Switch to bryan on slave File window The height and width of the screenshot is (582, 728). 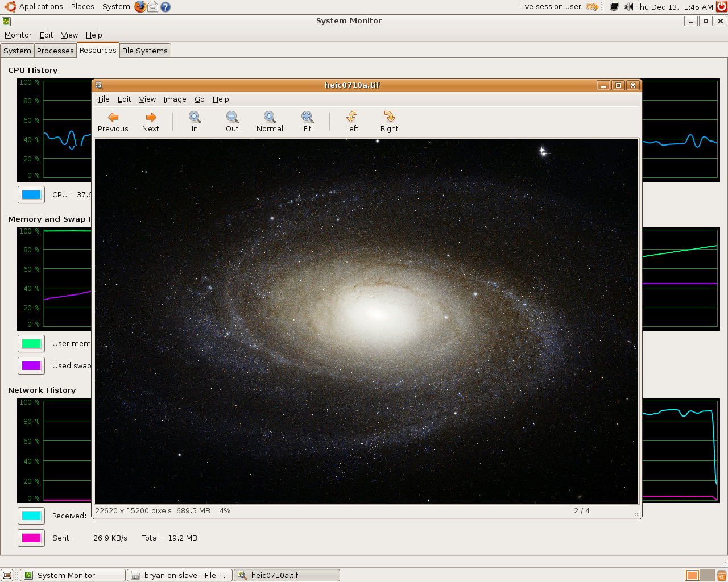coord(180,575)
